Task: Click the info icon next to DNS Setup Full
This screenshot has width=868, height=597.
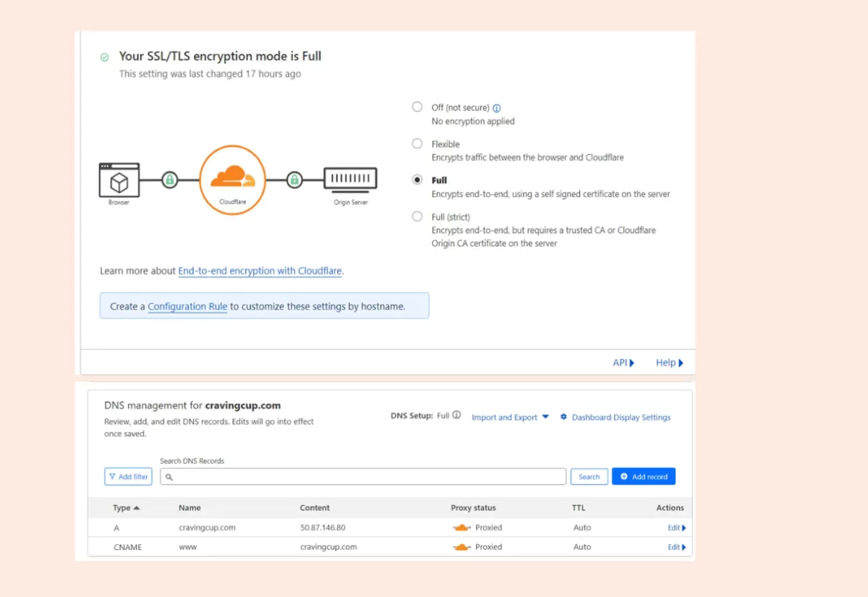Action: (x=456, y=415)
